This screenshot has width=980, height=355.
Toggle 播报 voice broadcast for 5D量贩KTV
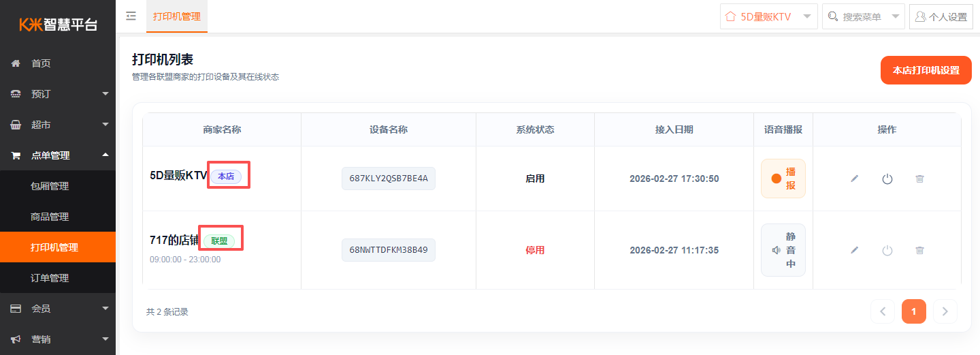(783, 179)
